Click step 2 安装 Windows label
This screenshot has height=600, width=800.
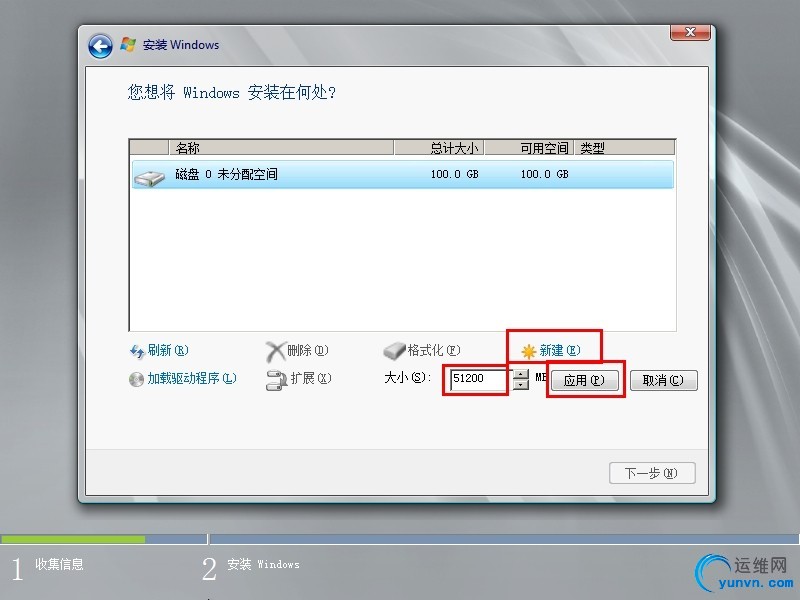click(x=263, y=564)
